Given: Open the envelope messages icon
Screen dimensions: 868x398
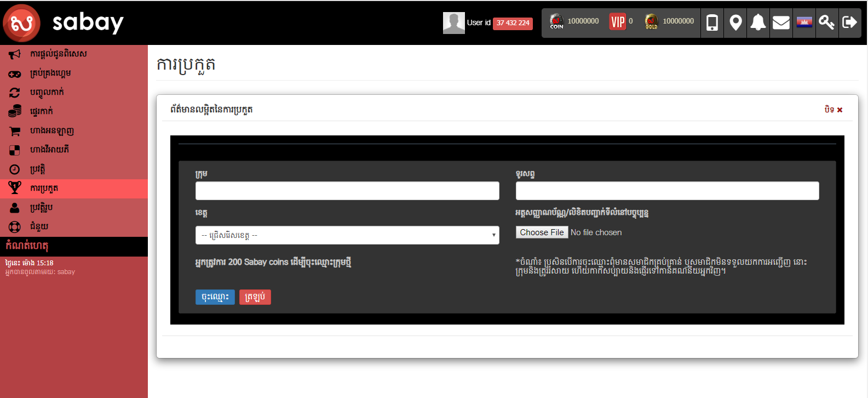Looking at the screenshot, I should [781, 22].
